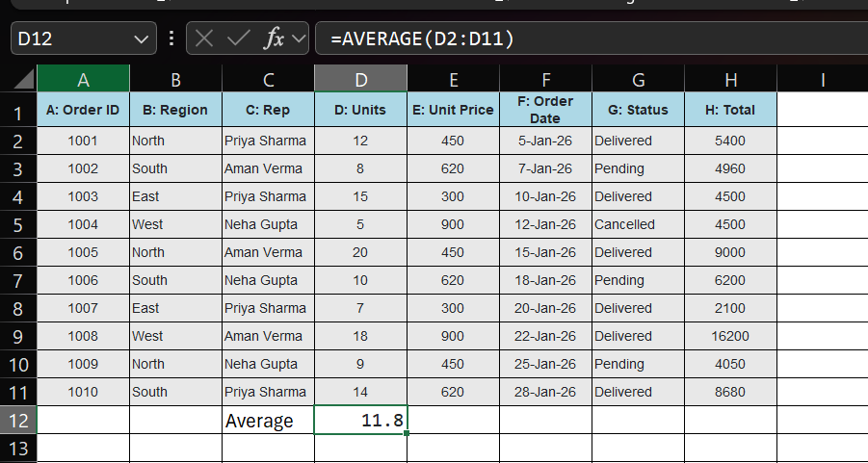The image size is (868, 463).
Task: Select the date cell 15-Jan-26
Action: pos(546,253)
